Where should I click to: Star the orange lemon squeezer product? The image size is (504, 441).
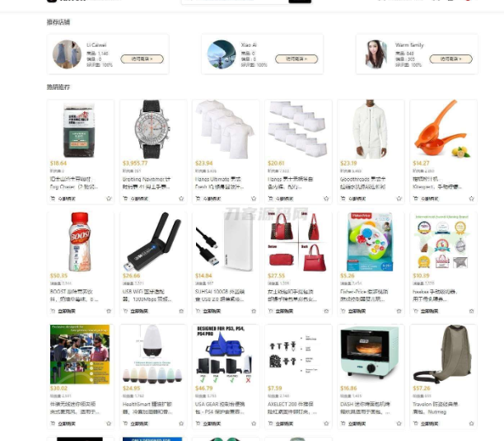[472, 199]
